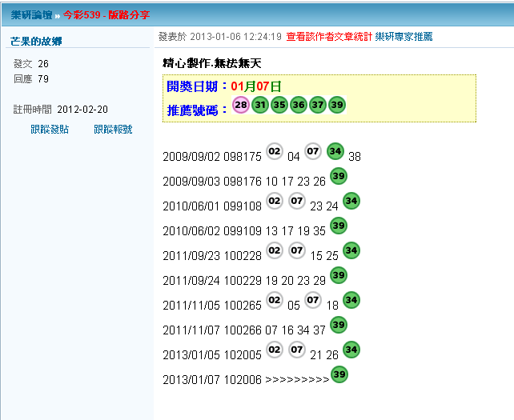The width and height of the screenshot is (514, 420).
Task: Open the 芒果的故鄉 user profile
Action: (x=36, y=41)
